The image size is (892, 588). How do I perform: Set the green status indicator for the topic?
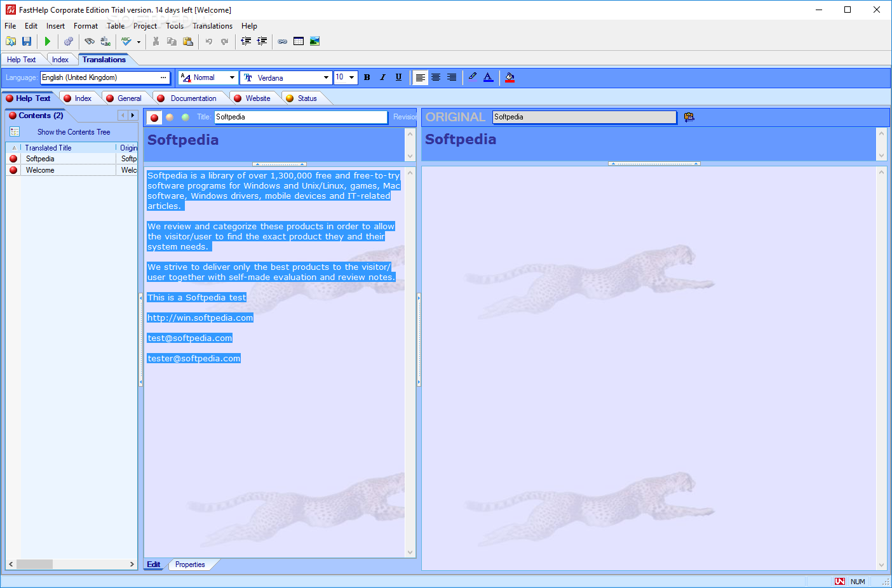pos(186,117)
